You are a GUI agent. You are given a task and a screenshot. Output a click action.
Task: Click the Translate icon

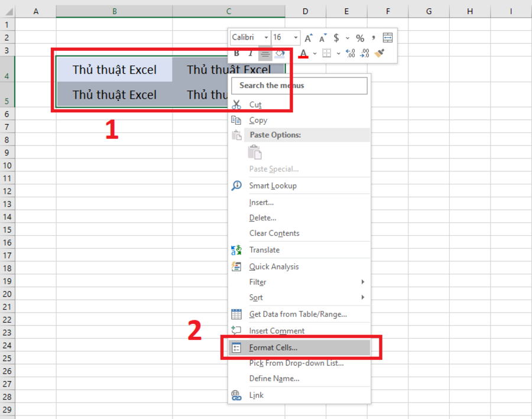click(x=236, y=250)
